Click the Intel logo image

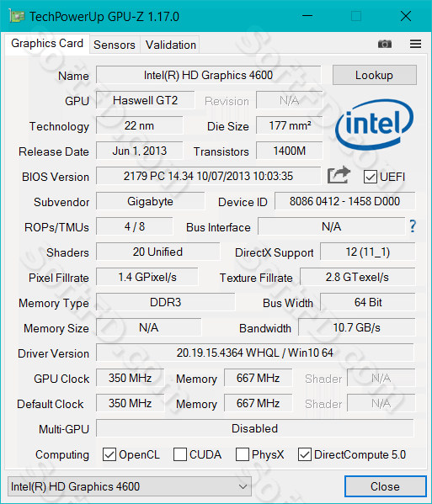[374, 125]
